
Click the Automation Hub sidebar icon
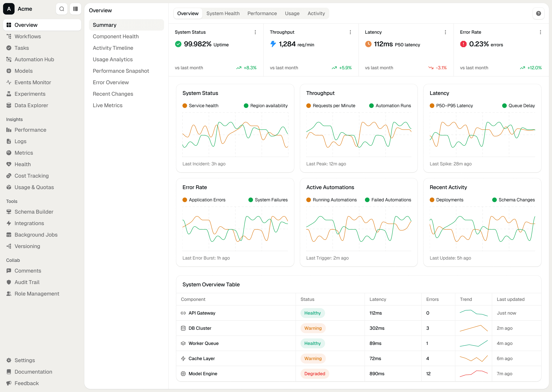tap(9, 59)
